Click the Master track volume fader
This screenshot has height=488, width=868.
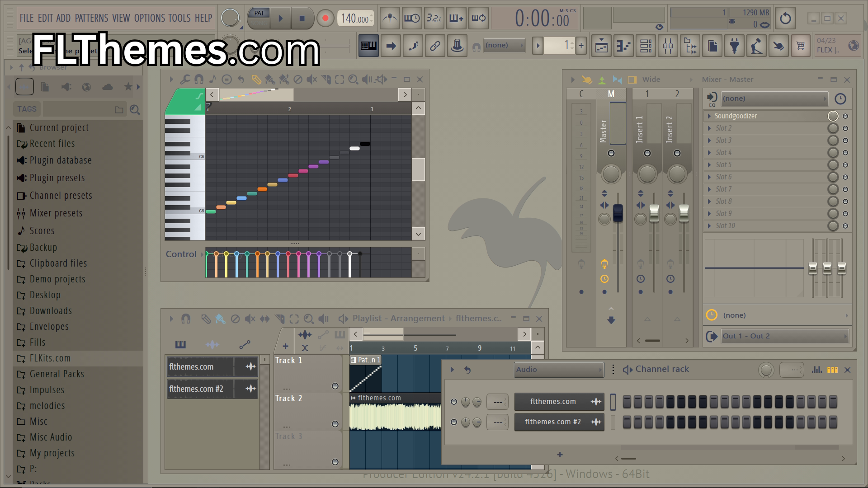click(618, 213)
